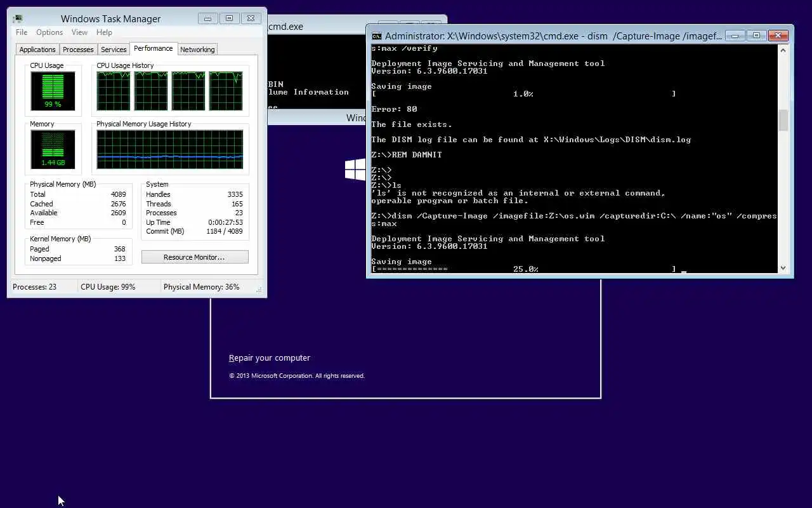Viewport: 812px width, 508px height.
Task: Switch to the Networking tab
Action: pos(197,50)
